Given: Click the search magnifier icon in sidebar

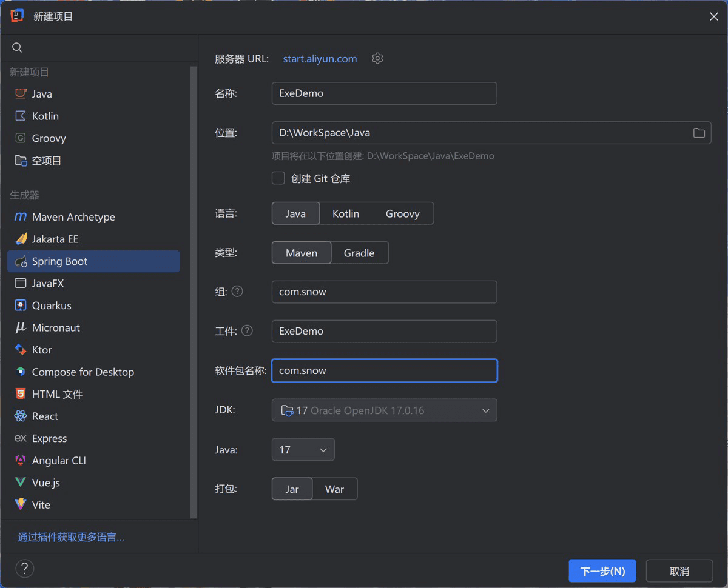Looking at the screenshot, I should (x=18, y=48).
